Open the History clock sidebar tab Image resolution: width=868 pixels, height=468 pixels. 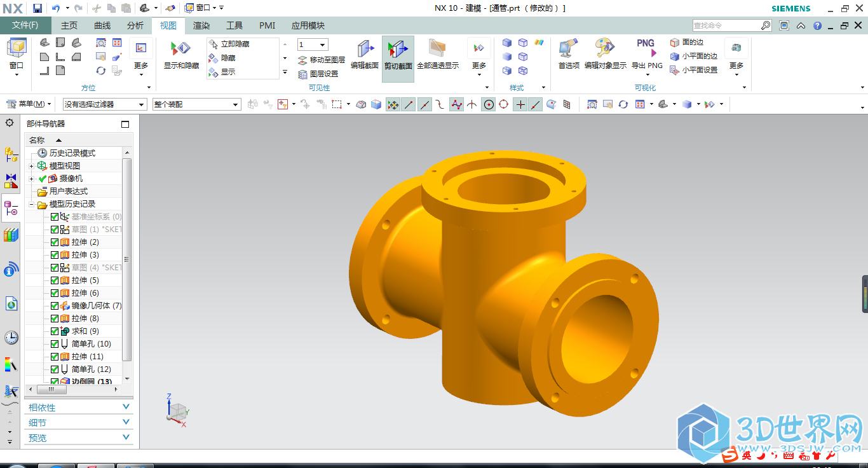[x=11, y=337]
